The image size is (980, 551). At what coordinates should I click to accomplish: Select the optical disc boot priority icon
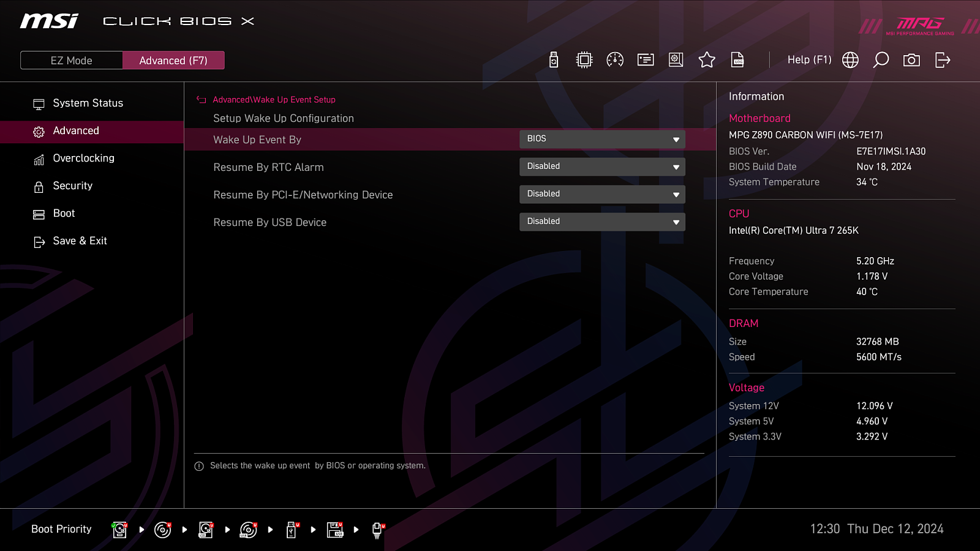coord(162,530)
